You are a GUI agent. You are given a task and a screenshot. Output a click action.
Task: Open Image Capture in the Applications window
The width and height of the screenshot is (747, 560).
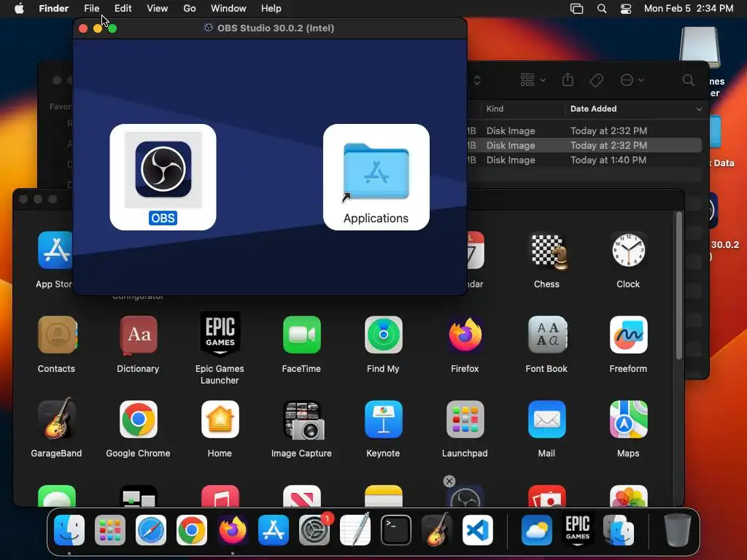coord(303,420)
